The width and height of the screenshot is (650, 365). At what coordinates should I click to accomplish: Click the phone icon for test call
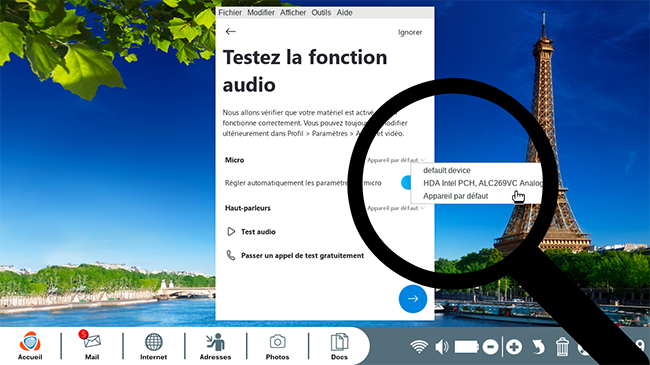pyautogui.click(x=231, y=255)
